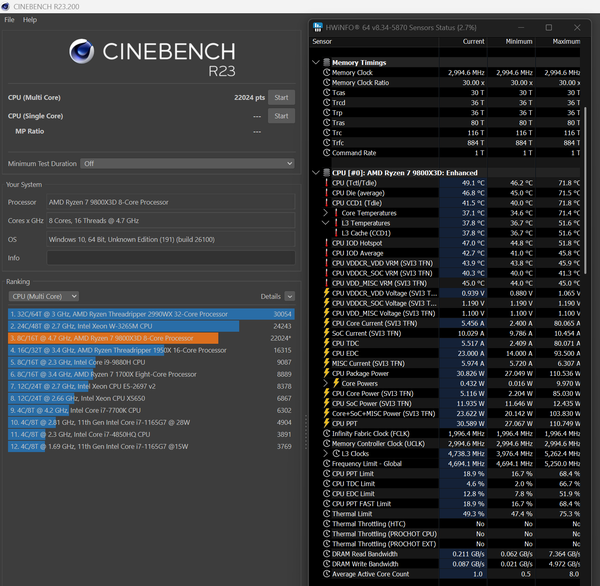The width and height of the screenshot is (600, 586).
Task: Open the Details dropdown arrow in Ranking
Action: point(290,296)
